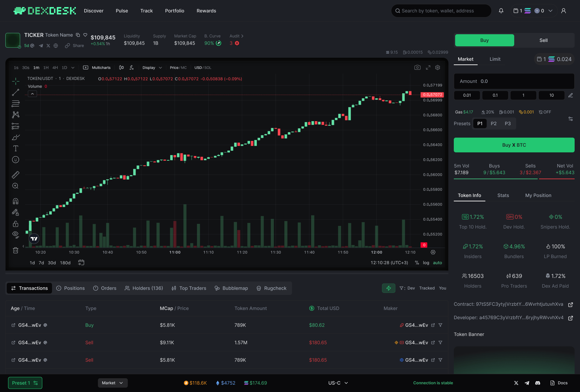Expand chart to fullscreen
Viewport: 580px width, 392px height.
[x=428, y=67]
